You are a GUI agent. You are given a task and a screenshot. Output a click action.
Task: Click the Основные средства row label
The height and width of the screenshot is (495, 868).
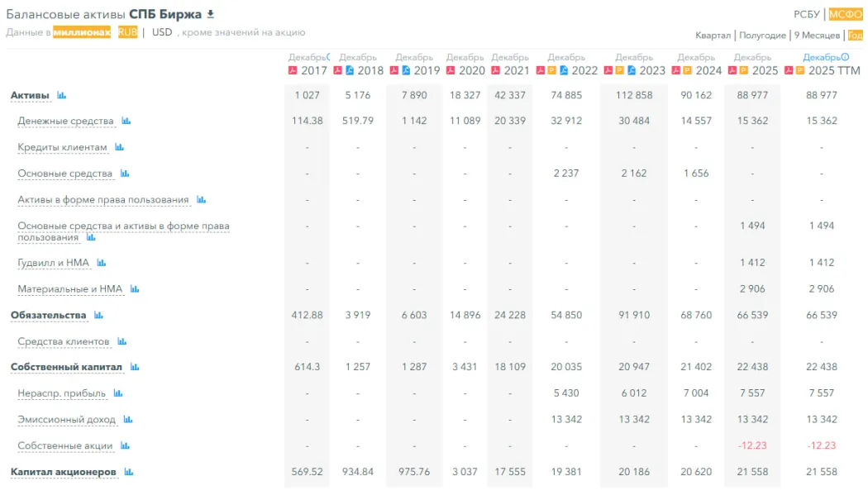click(64, 174)
